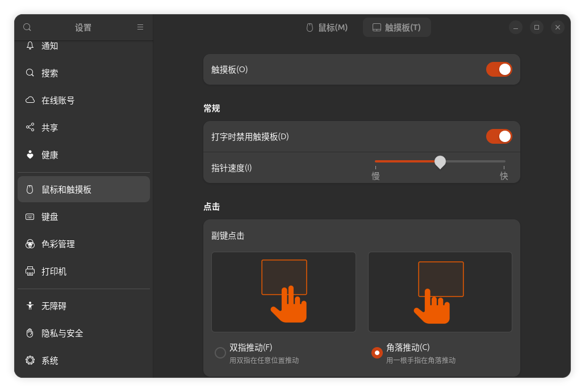The width and height of the screenshot is (585, 392).
Task: Click the mouse icon beside 鼠标和触摸板
Action: 30,189
